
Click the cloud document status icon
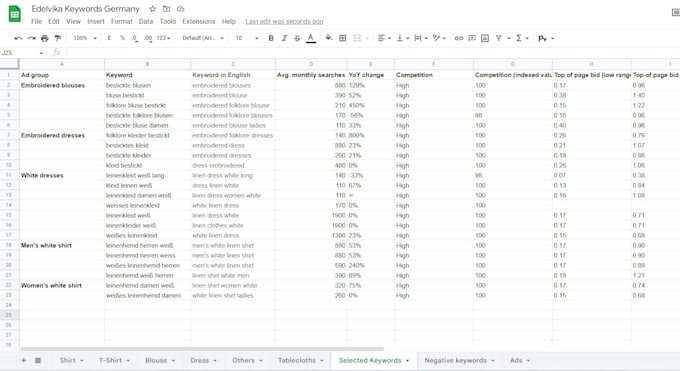(x=180, y=9)
